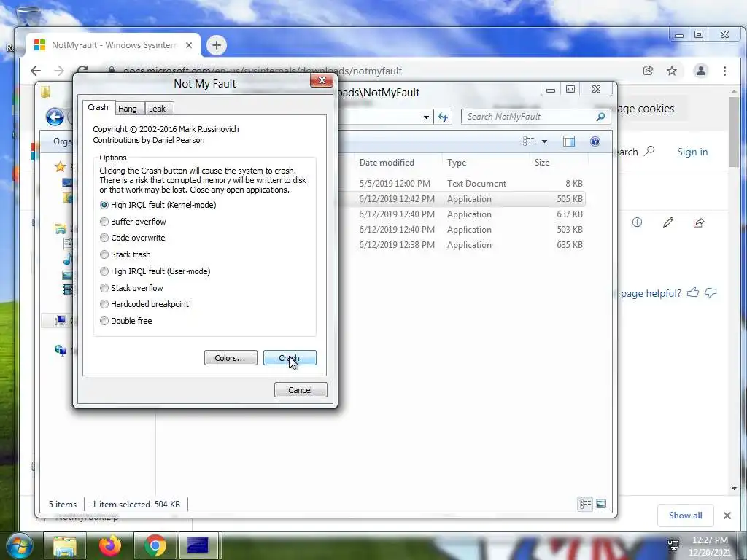Image resolution: width=747 pixels, height=560 pixels.
Task: Open Chrome three-dot menu
Action: (x=724, y=71)
